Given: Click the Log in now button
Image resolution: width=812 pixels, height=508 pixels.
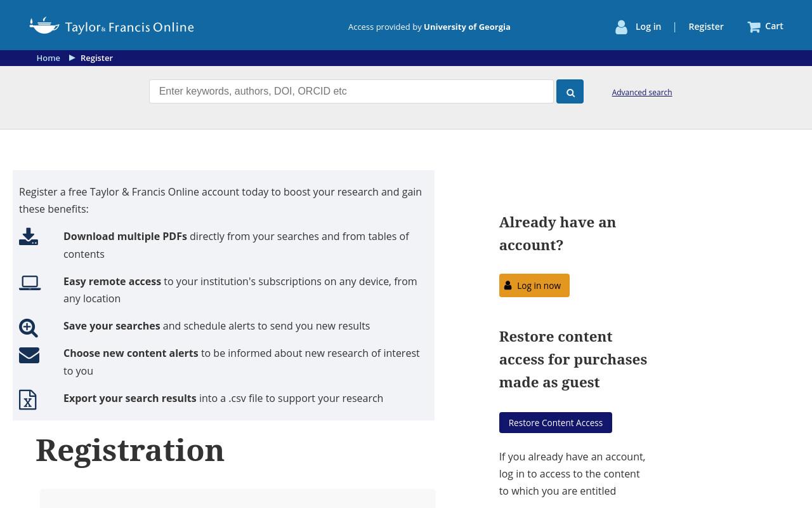Looking at the screenshot, I should (x=534, y=286).
